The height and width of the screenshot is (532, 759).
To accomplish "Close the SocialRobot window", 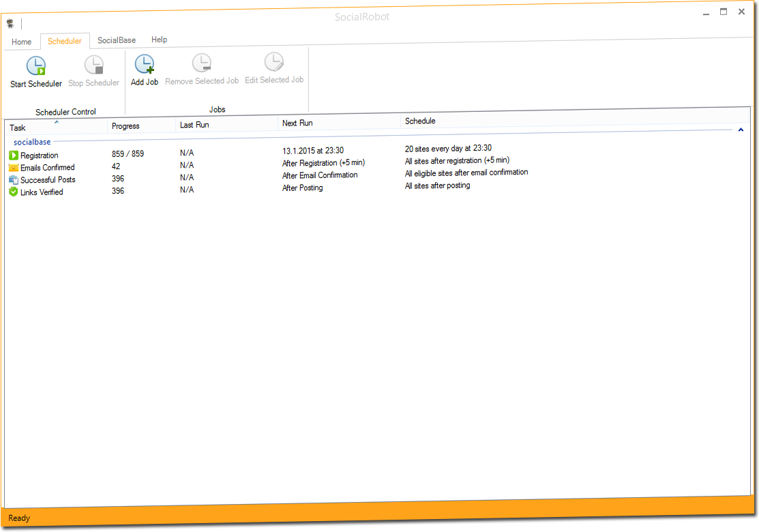I will tap(741, 12).
